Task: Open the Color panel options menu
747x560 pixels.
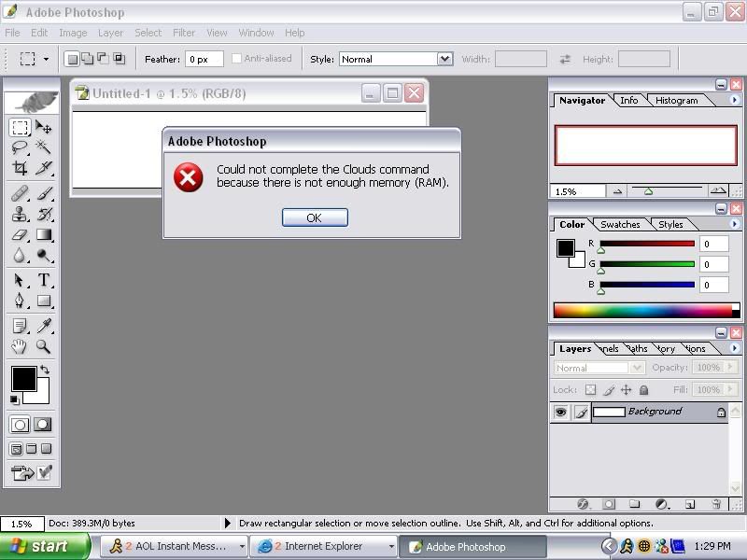Action: tap(735, 224)
